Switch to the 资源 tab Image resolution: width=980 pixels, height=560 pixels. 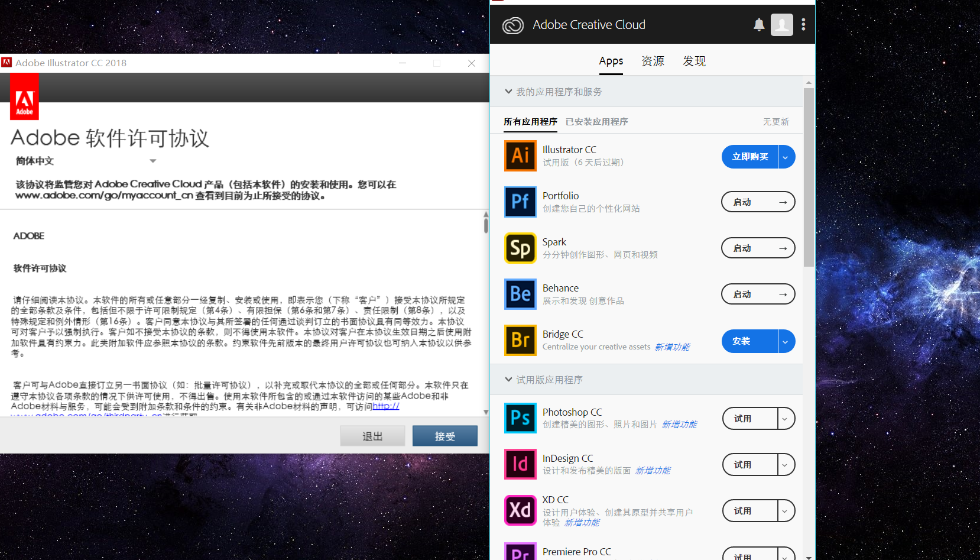(653, 61)
